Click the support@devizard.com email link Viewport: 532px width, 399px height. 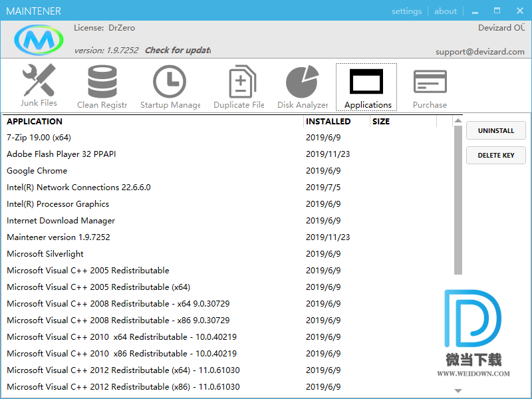tap(479, 52)
